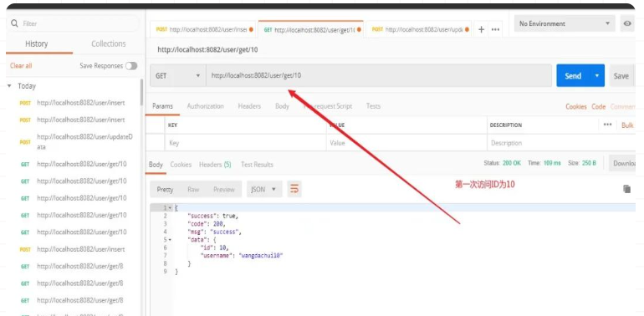Switch to the History tab
Screen dimensions: 644x316
point(37,43)
